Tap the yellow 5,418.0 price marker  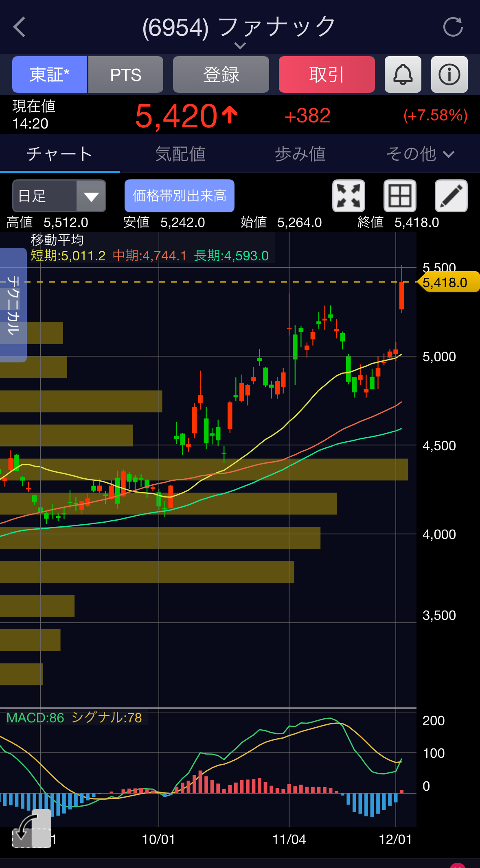tap(448, 282)
